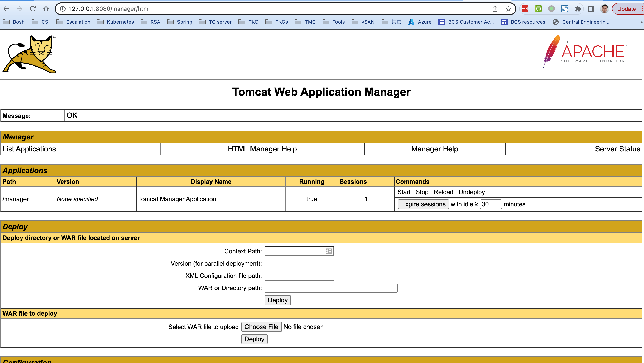644x363 pixels.
Task: Open the RSA bookmarks folder
Action: point(150,22)
